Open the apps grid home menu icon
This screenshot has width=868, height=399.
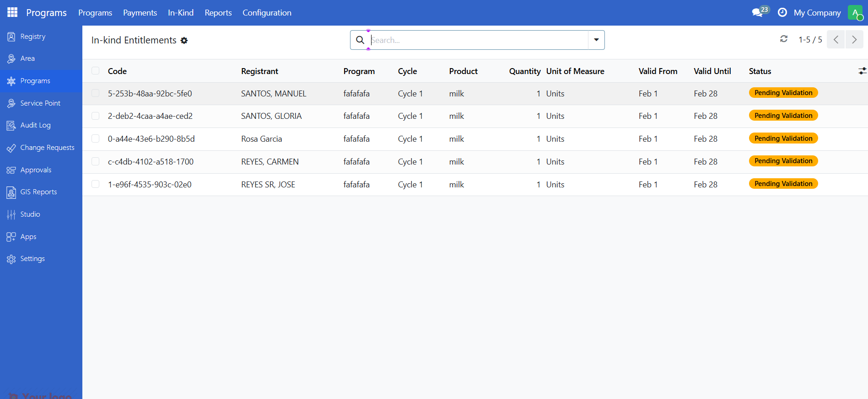point(12,12)
